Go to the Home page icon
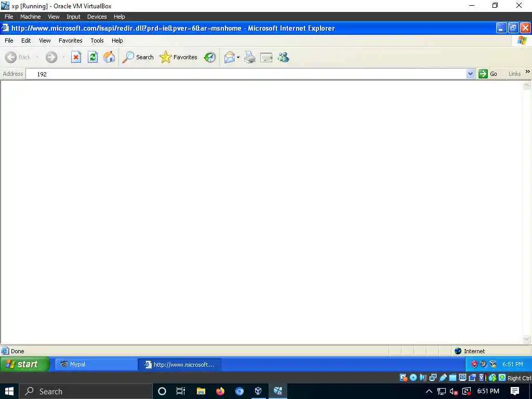532x399 pixels. (x=109, y=57)
